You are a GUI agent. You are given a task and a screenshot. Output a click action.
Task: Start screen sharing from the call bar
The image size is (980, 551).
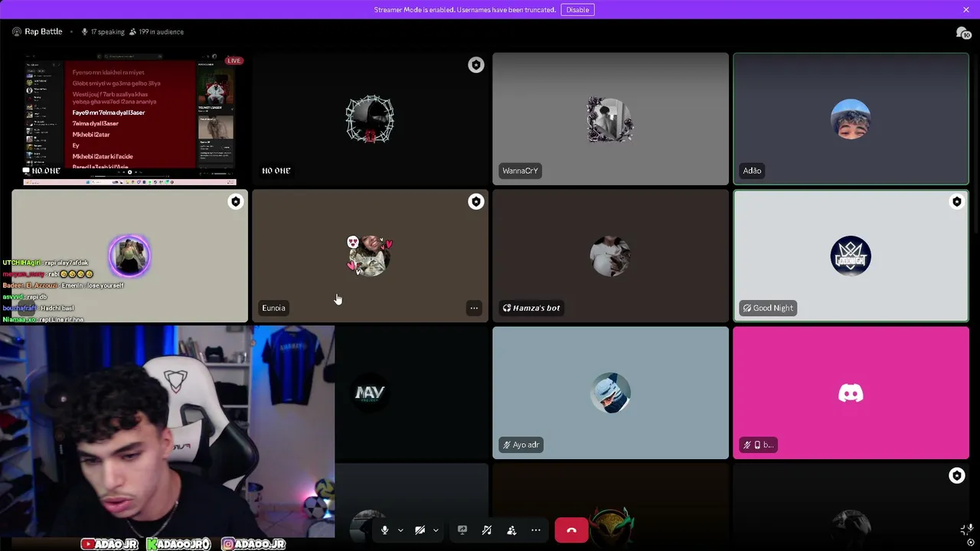462,530
